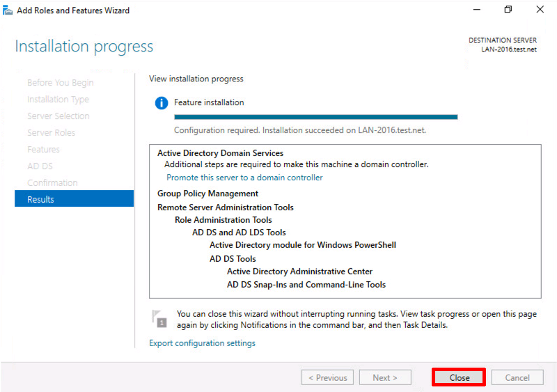Promote this server to a domain controller
The width and height of the screenshot is (557, 392).
pyautogui.click(x=244, y=178)
